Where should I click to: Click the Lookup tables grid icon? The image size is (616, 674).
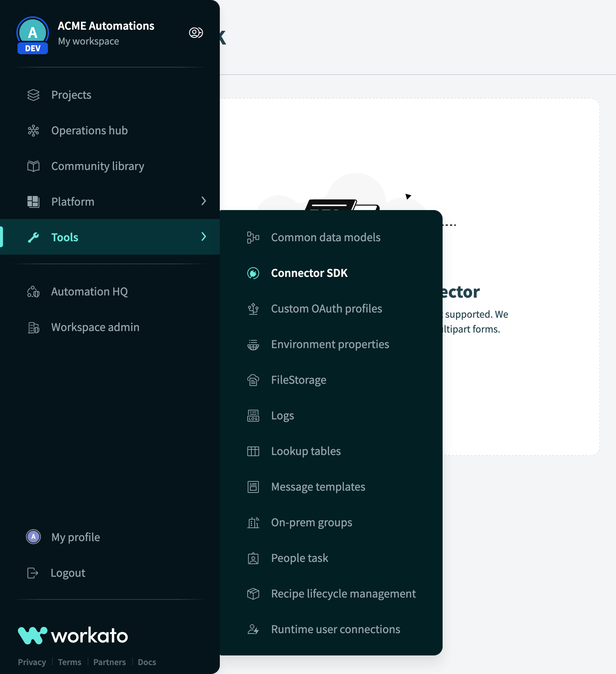point(253,451)
